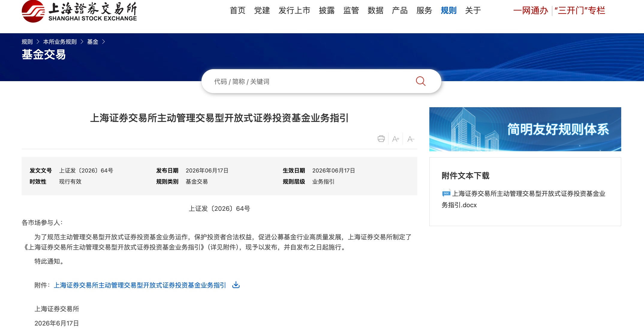
Task: Click the closing date 2026年6月17日
Action: 57,323
